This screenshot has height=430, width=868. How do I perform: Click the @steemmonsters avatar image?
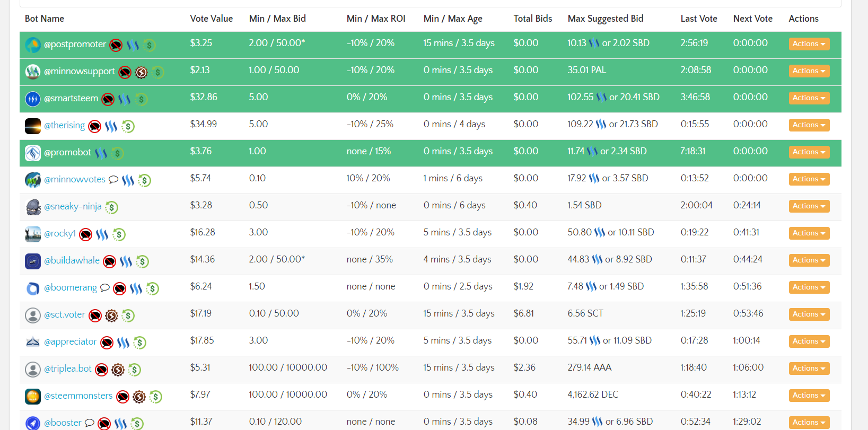pyautogui.click(x=33, y=396)
